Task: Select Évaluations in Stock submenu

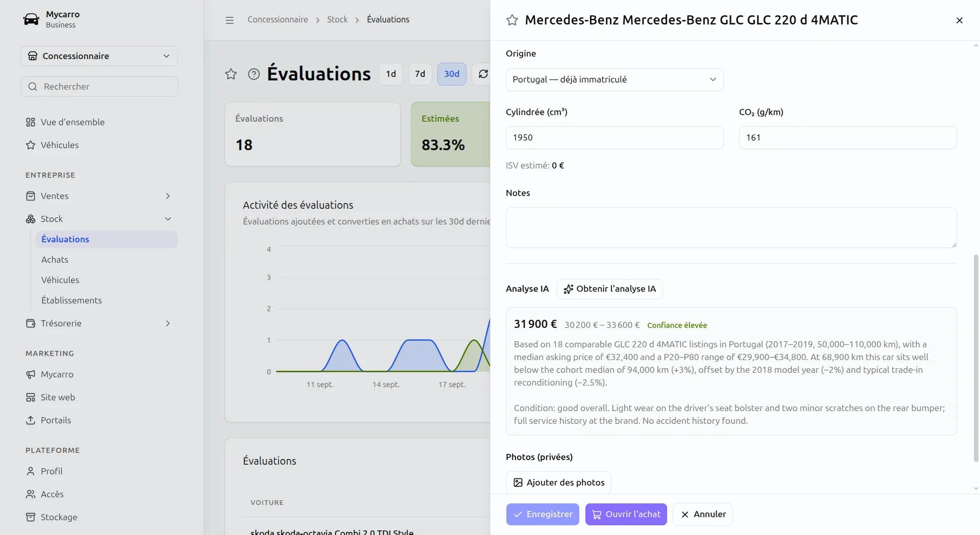Action: pos(107,239)
